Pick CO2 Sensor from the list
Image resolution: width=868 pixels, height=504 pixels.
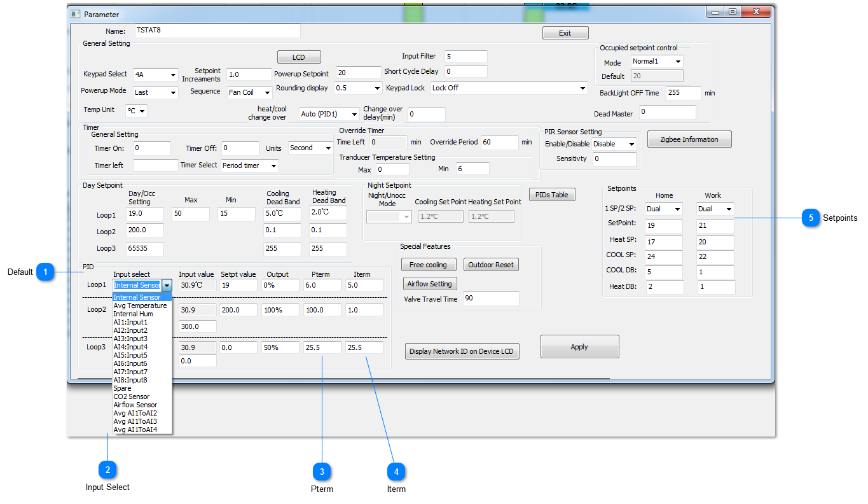pos(142,396)
